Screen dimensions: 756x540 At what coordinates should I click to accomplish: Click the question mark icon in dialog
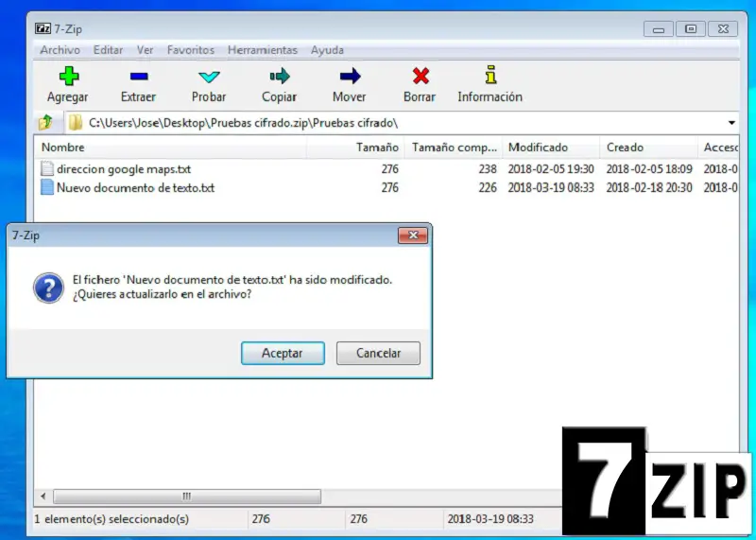(48, 287)
